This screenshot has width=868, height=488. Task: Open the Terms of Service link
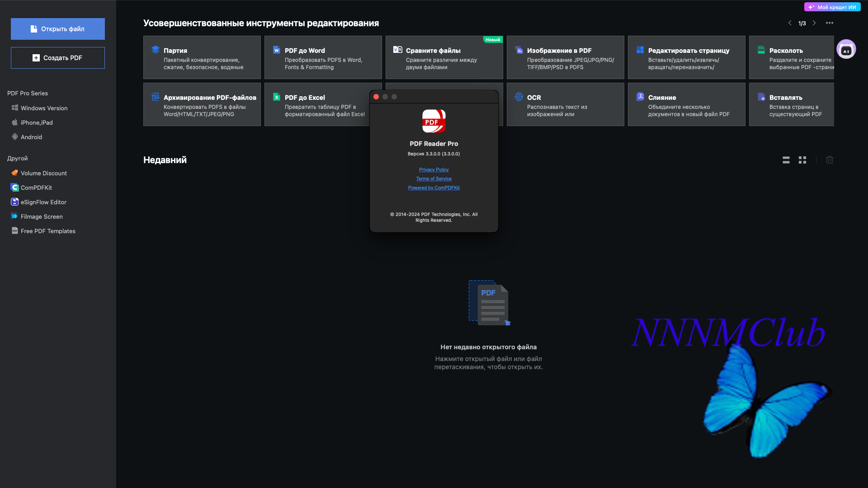434,179
